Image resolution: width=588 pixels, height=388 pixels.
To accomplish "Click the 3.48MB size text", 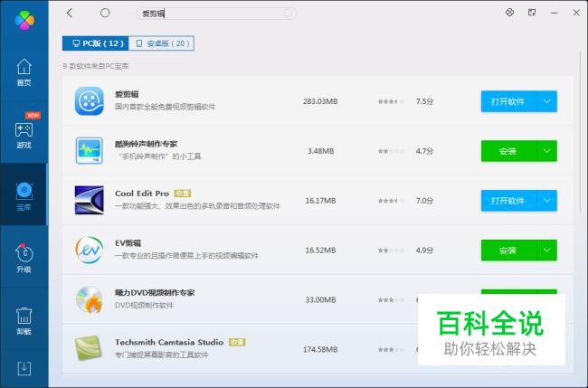I will pos(320,151).
